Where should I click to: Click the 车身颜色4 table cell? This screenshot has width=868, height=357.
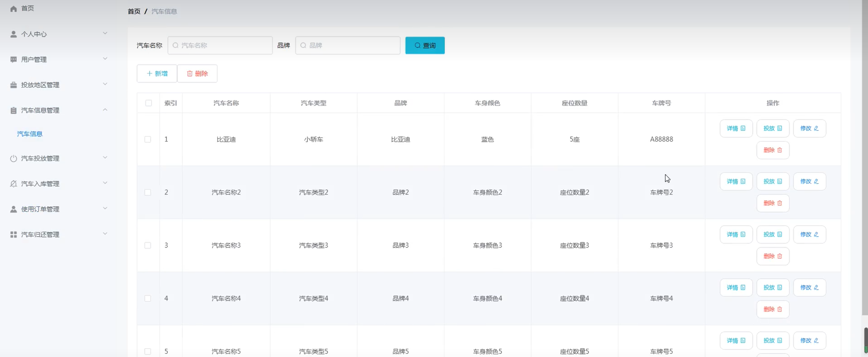487,298
